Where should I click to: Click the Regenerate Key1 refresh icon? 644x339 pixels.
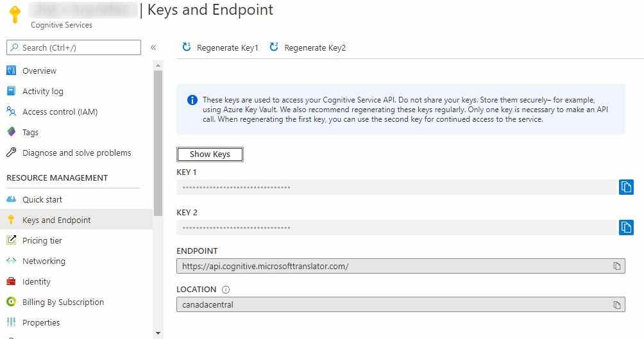(x=187, y=47)
